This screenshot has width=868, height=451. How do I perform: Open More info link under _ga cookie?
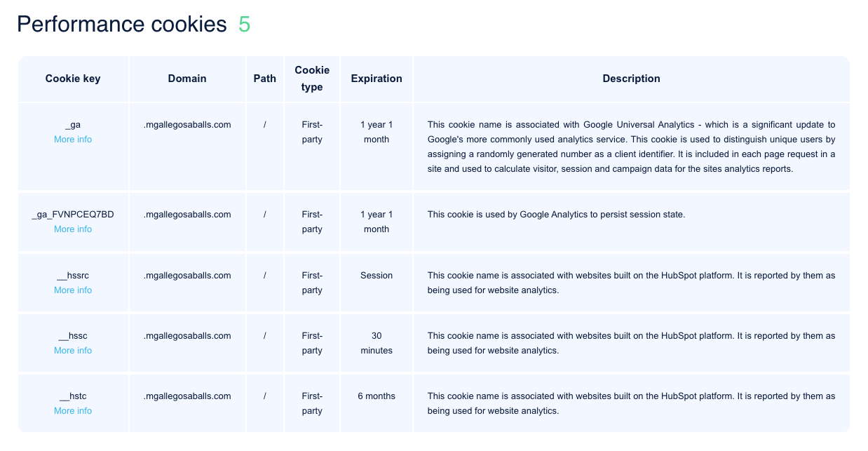[73, 140]
